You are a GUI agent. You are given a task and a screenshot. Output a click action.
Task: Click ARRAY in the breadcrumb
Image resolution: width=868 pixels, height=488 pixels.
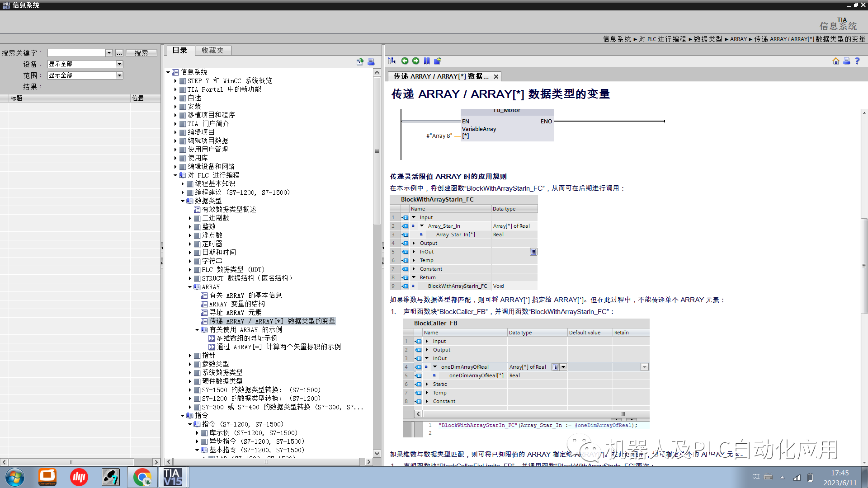(738, 39)
